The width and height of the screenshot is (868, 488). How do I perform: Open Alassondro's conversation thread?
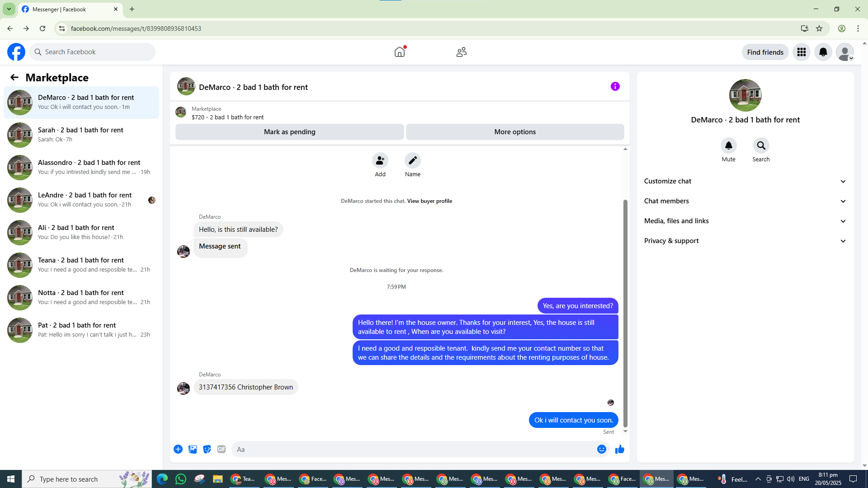[81, 167]
